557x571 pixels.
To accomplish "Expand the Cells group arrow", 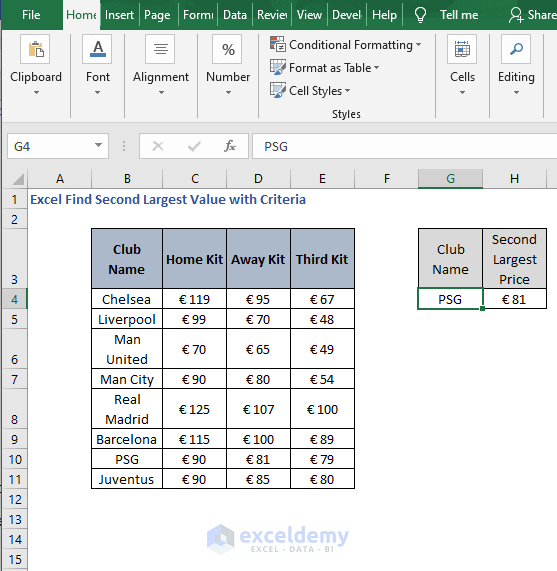I will tap(462, 92).
